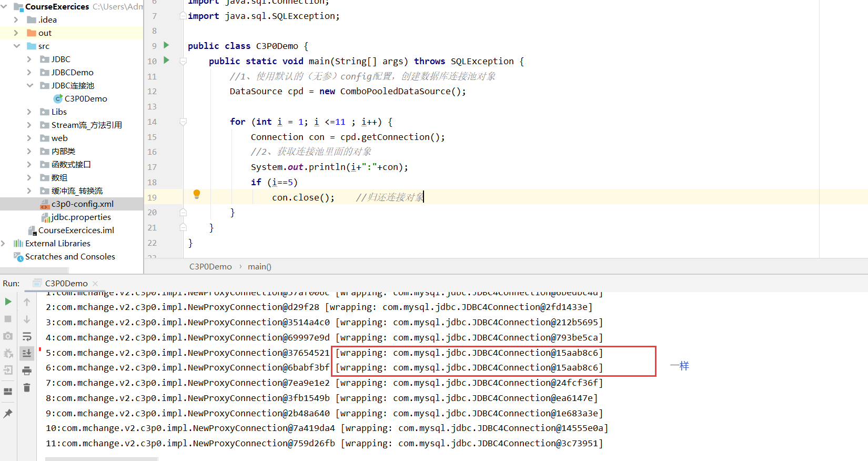
Task: Place cursor on line 19 con.close()
Action: pos(303,197)
